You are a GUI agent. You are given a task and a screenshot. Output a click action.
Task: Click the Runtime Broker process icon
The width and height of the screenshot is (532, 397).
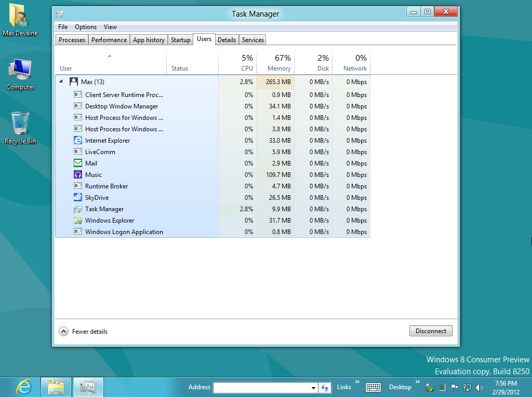(78, 186)
